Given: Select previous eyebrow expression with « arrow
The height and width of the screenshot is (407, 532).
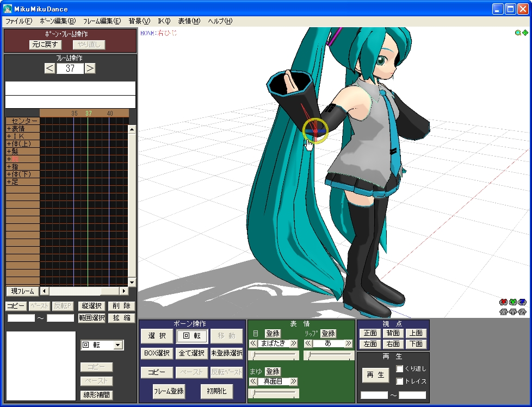Looking at the screenshot, I should pos(253,381).
